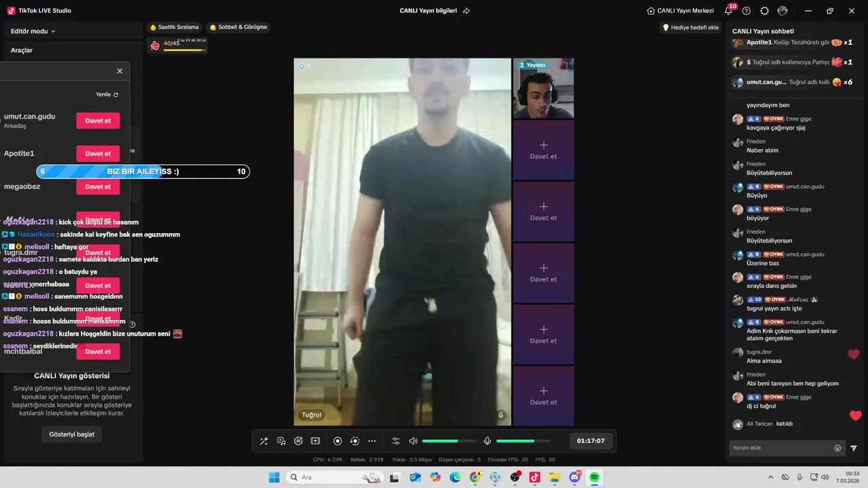Click Hediye hedefi ekle

pyautogui.click(x=690, y=28)
